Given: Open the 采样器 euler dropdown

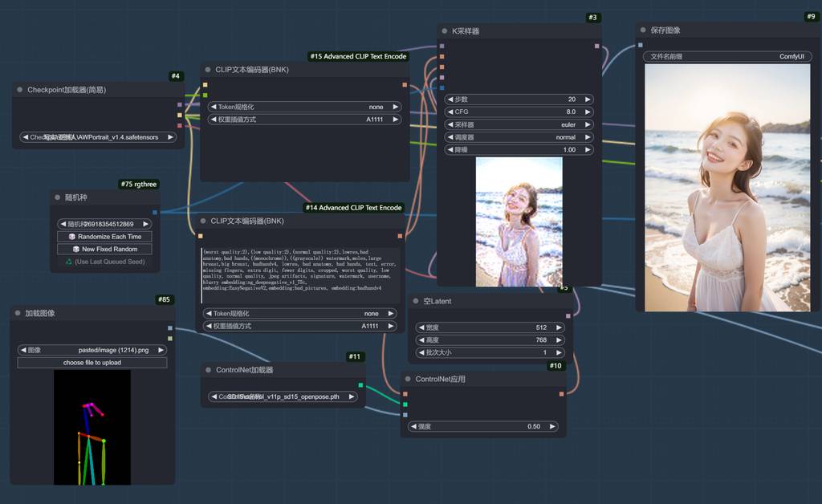Looking at the screenshot, I should click(x=519, y=125).
